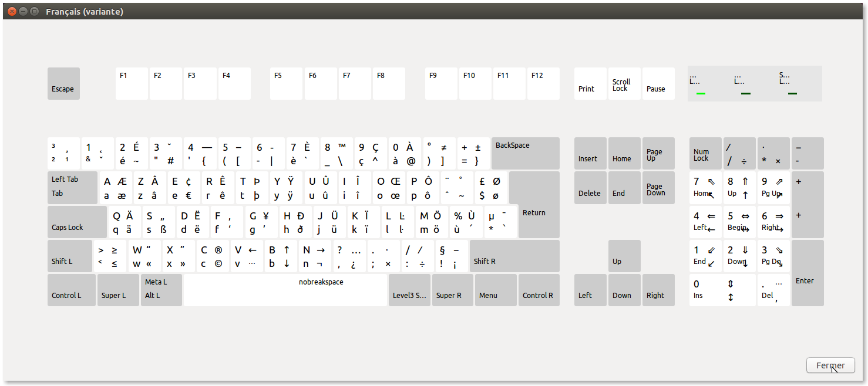Click the Pause key
Screen dimensions: 868x386
coord(658,83)
